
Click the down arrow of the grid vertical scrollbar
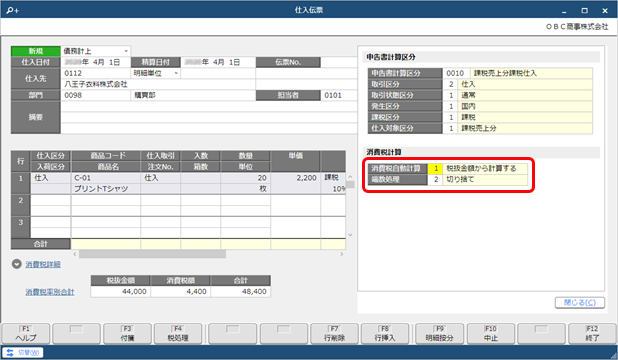tap(350, 235)
